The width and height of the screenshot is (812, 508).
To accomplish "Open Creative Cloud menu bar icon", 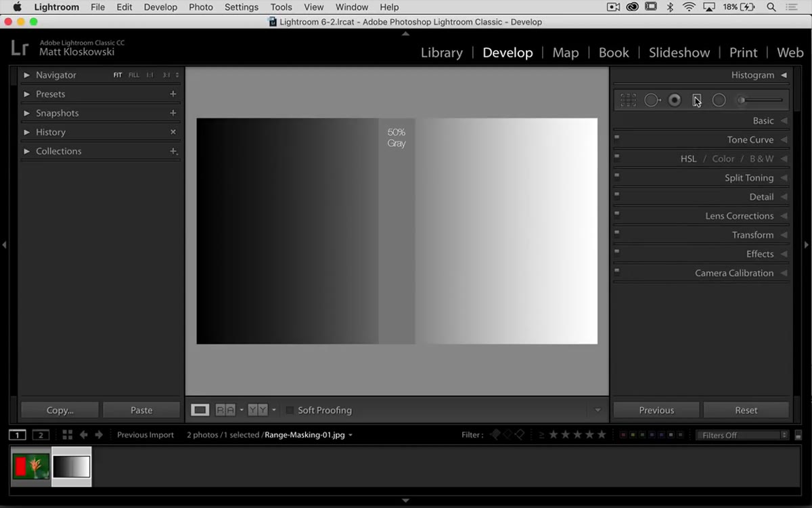I will click(x=632, y=7).
